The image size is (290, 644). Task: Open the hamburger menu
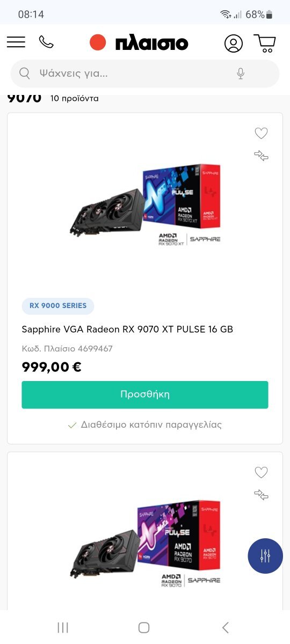click(x=16, y=42)
